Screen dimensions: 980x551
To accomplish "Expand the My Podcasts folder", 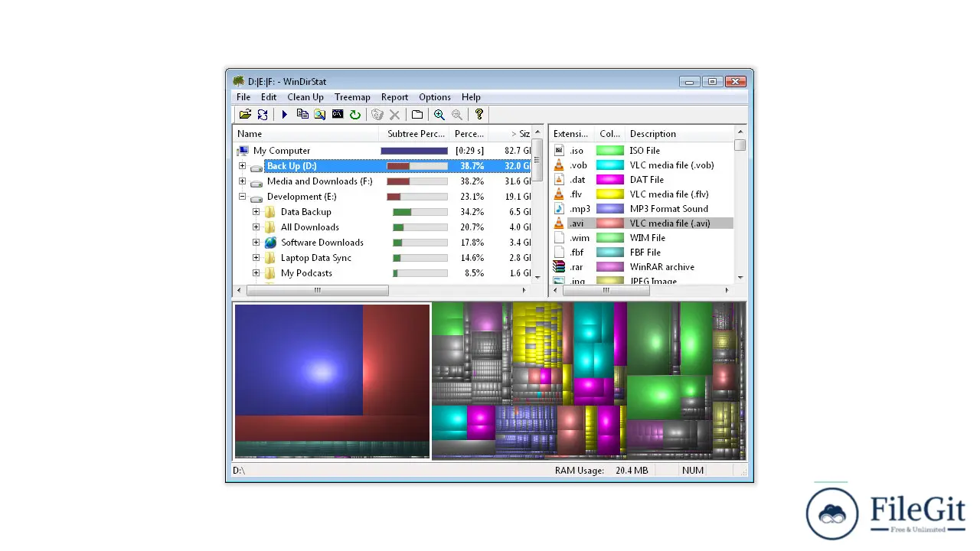I will click(x=256, y=273).
